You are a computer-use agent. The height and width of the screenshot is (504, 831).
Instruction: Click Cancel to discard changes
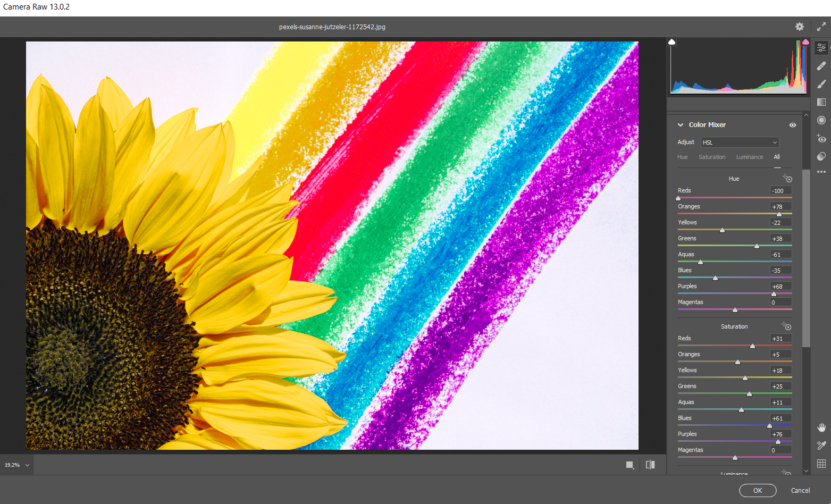800,490
